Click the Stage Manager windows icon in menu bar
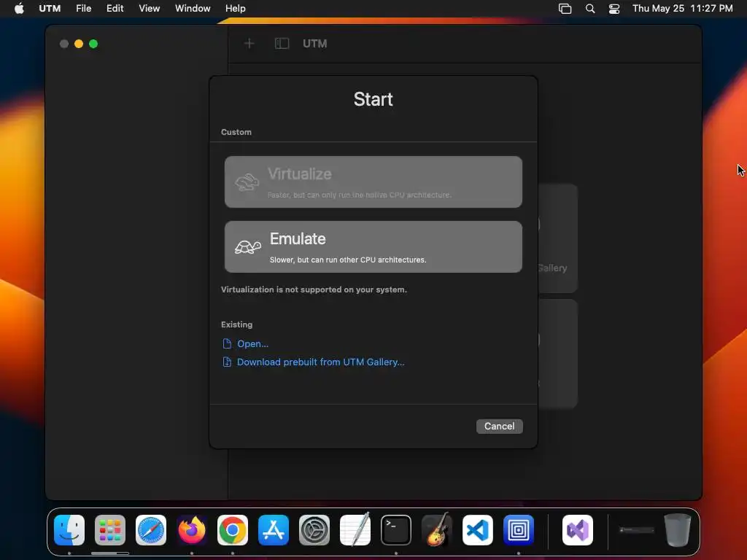This screenshot has width=747, height=560. (x=565, y=9)
